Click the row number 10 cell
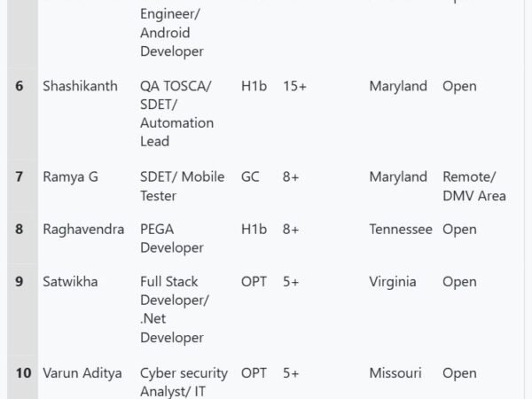Image resolution: width=532 pixels, height=399 pixels. pyautogui.click(x=23, y=373)
